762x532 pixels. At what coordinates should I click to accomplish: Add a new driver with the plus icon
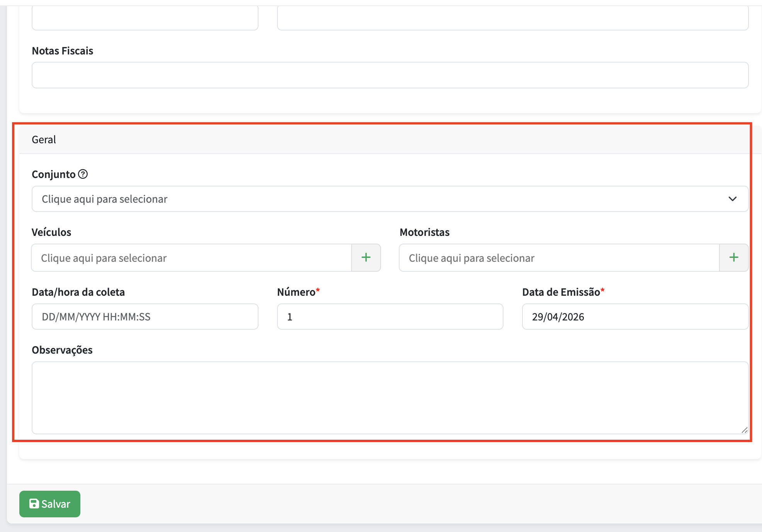[x=734, y=258]
